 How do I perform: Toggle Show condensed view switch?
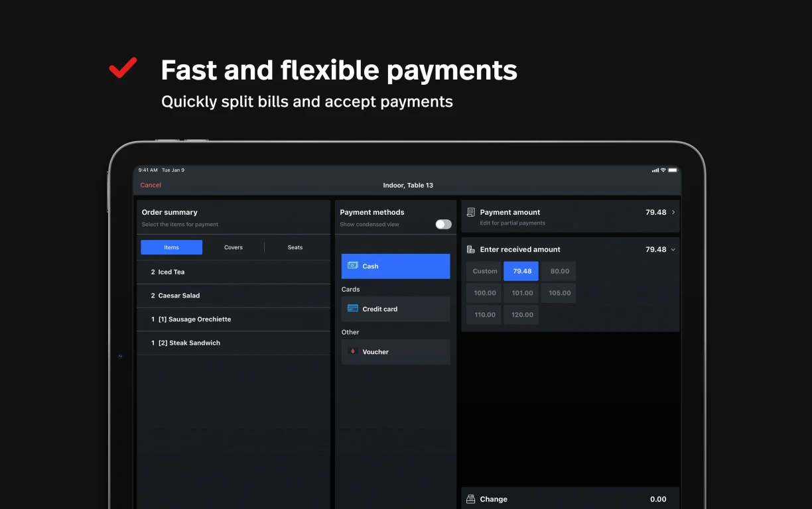443,225
